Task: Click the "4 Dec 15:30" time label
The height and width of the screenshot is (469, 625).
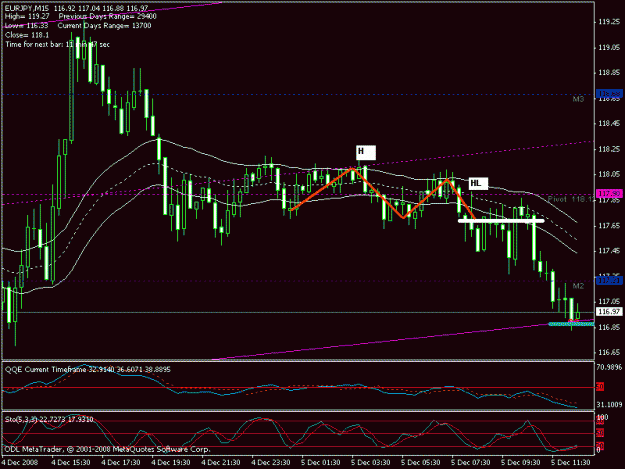Action: (71, 462)
